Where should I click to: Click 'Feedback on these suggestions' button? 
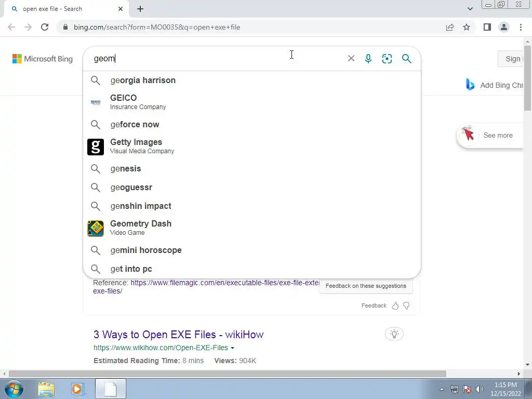click(x=366, y=286)
